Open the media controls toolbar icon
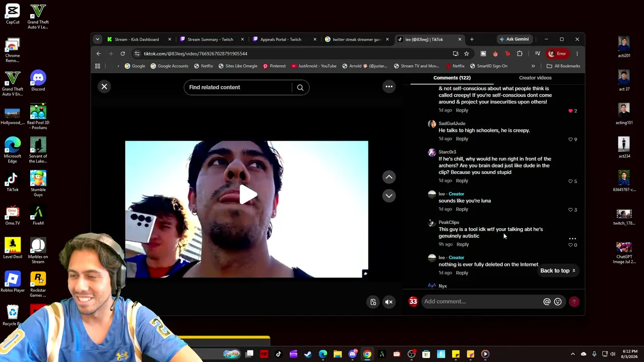 click(537, 54)
